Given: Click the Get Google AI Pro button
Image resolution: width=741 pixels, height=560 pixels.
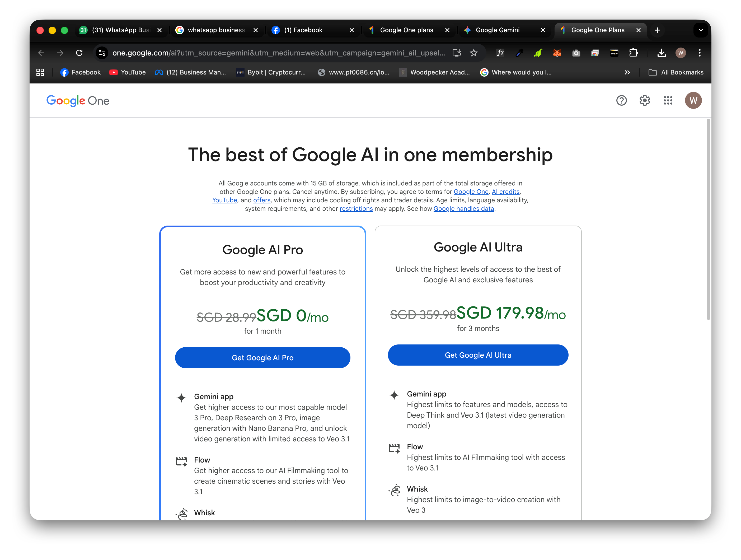Looking at the screenshot, I should (262, 358).
